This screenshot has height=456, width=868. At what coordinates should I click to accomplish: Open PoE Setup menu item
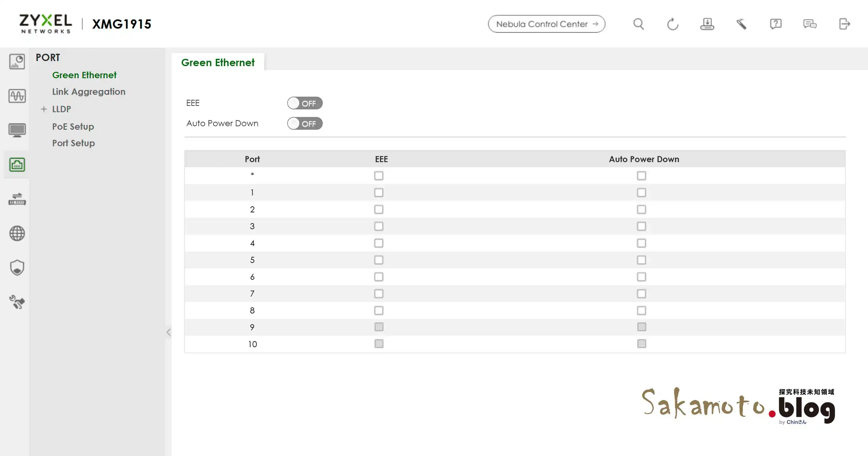click(x=73, y=127)
